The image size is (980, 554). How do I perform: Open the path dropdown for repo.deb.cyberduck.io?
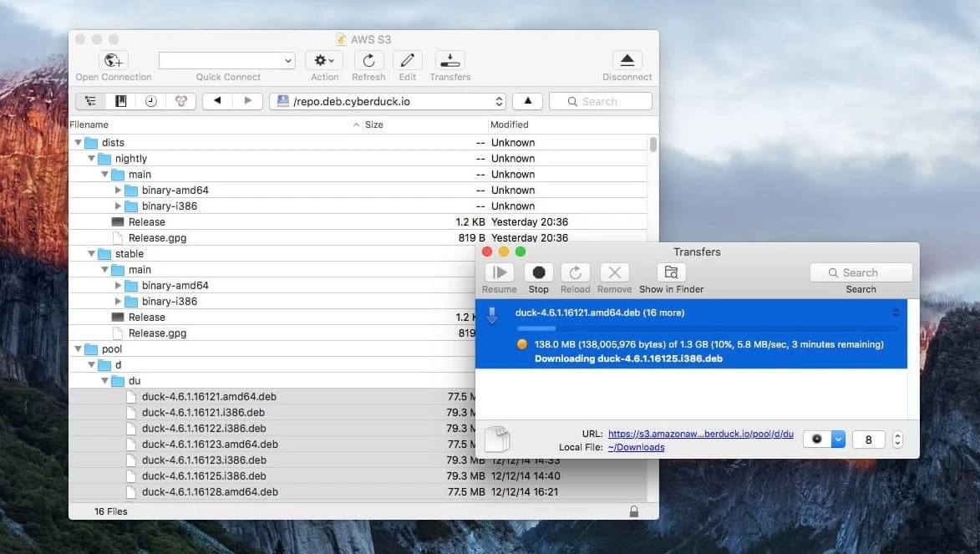(x=499, y=100)
